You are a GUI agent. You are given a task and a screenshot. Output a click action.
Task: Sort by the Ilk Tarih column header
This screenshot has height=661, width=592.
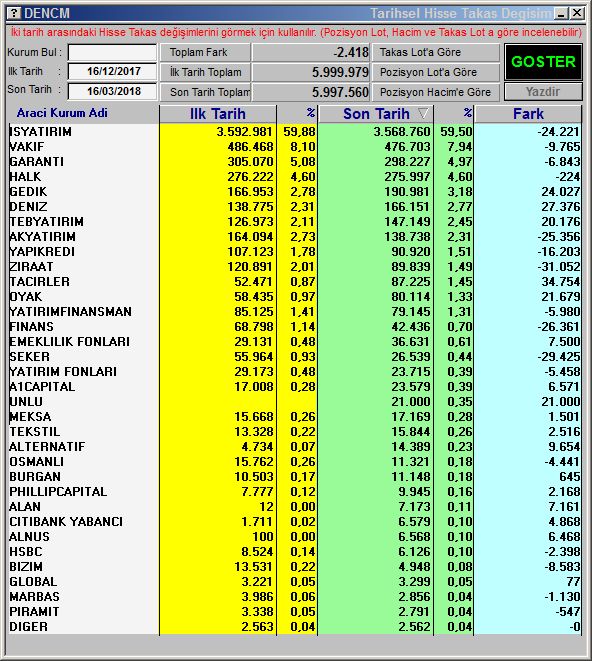pyautogui.click(x=218, y=114)
